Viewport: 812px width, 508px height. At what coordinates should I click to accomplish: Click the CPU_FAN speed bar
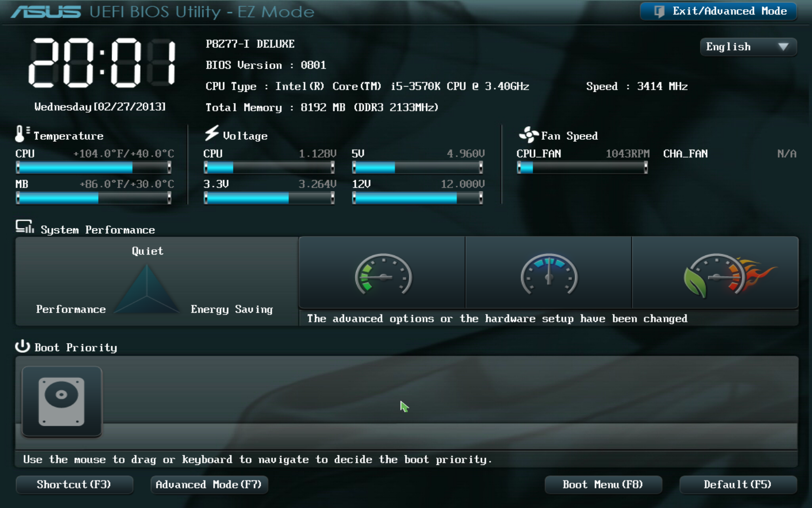click(x=582, y=167)
